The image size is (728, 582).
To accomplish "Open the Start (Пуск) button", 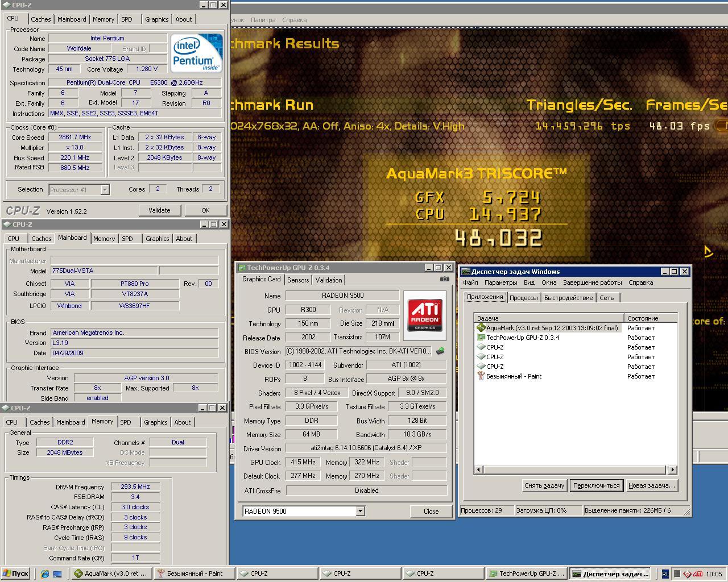I will click(x=16, y=573).
